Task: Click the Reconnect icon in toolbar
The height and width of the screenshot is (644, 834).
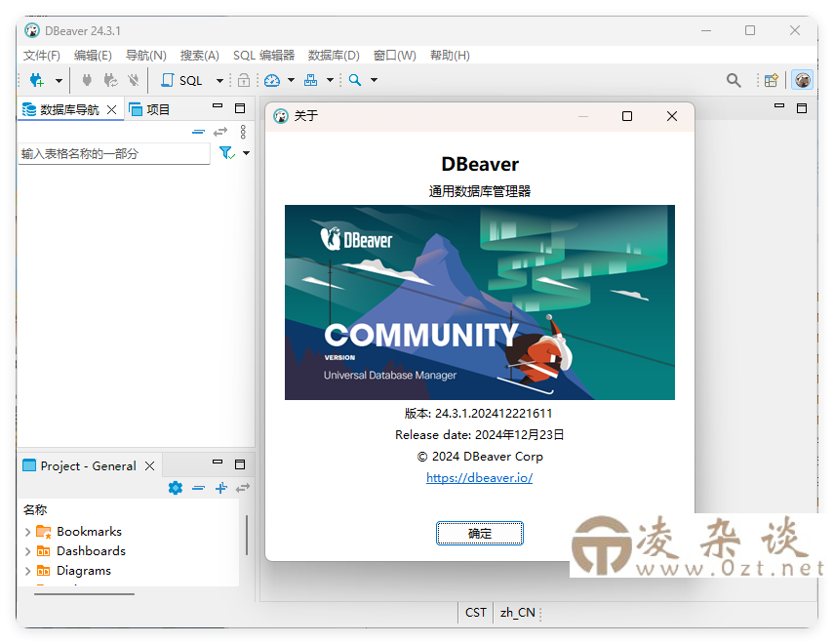Action: (110, 80)
